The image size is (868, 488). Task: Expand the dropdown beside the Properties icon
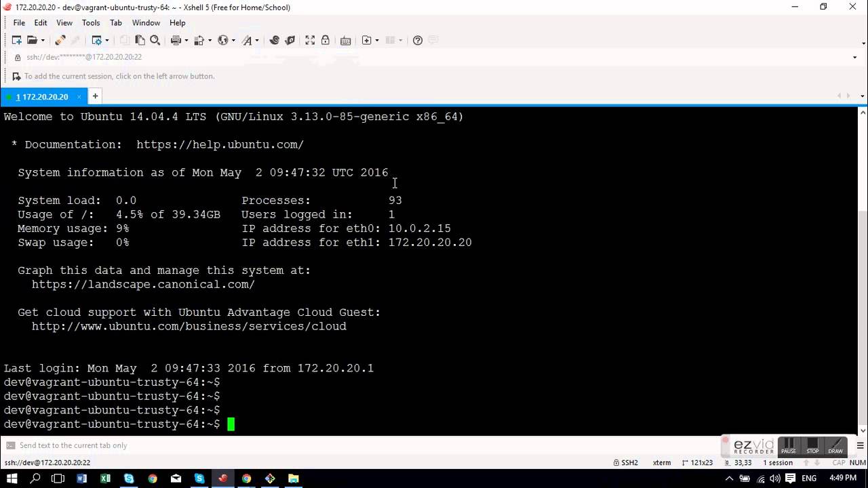pos(106,41)
